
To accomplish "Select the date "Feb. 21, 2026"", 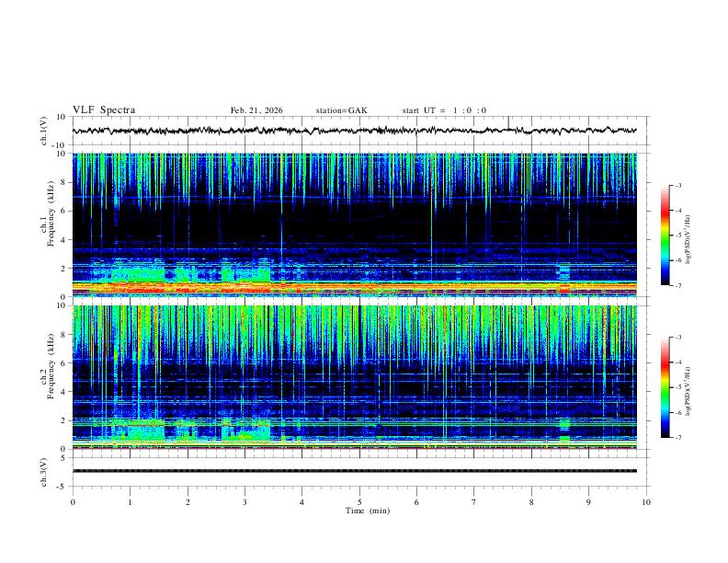I will coord(256,110).
